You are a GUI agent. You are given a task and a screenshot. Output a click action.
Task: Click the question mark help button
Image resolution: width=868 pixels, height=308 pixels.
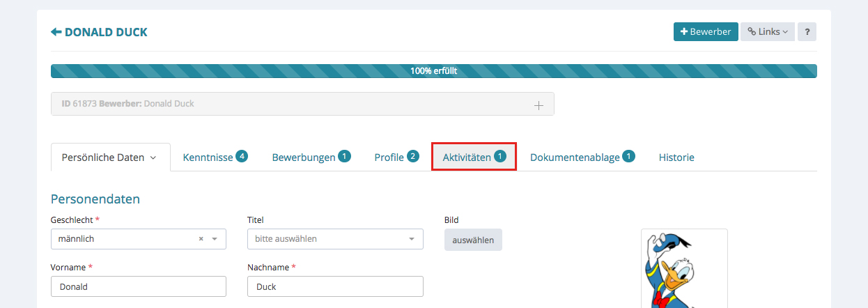click(x=807, y=31)
